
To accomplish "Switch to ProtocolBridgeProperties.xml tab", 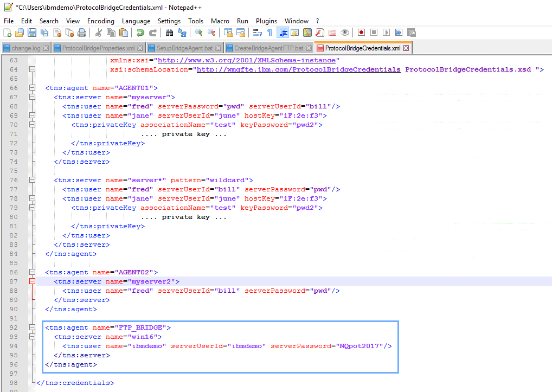I will coord(98,48).
